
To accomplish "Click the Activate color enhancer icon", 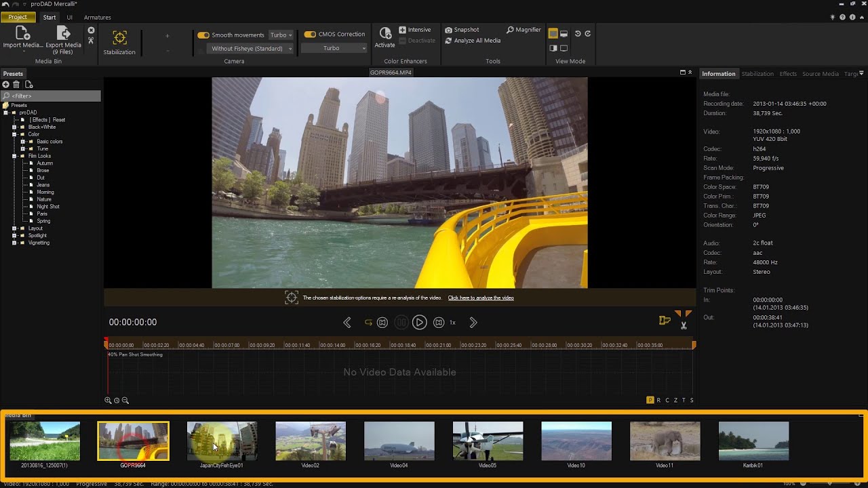I will pos(384,33).
